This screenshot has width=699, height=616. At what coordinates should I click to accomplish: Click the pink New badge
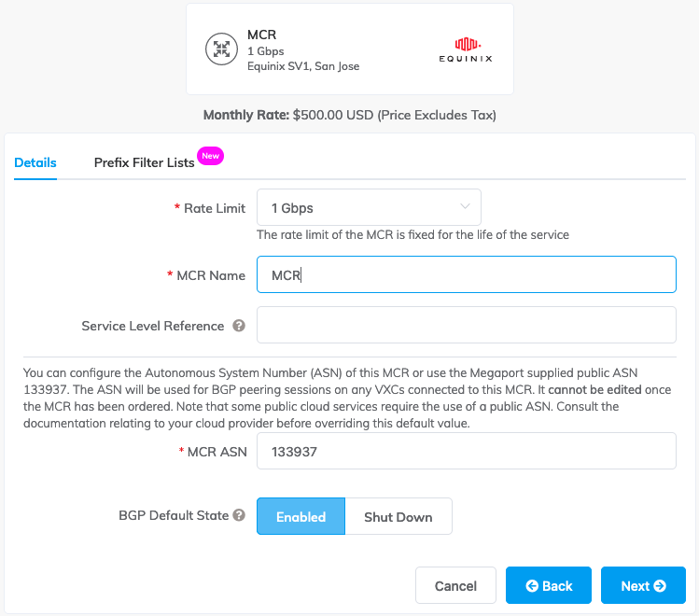[x=211, y=156]
